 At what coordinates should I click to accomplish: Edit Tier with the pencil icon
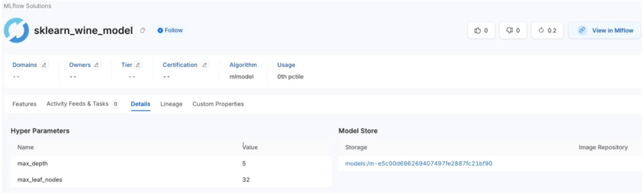(x=138, y=65)
